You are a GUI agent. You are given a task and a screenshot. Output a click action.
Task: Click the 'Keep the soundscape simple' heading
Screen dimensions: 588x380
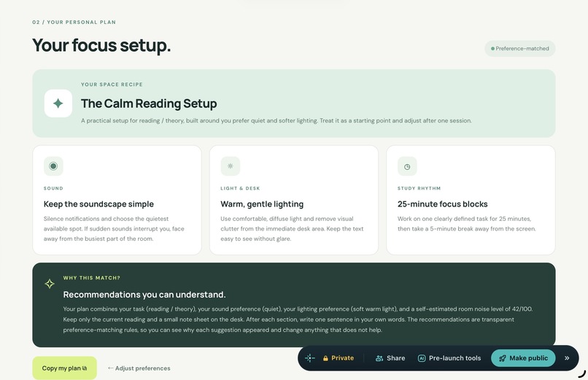click(x=98, y=204)
